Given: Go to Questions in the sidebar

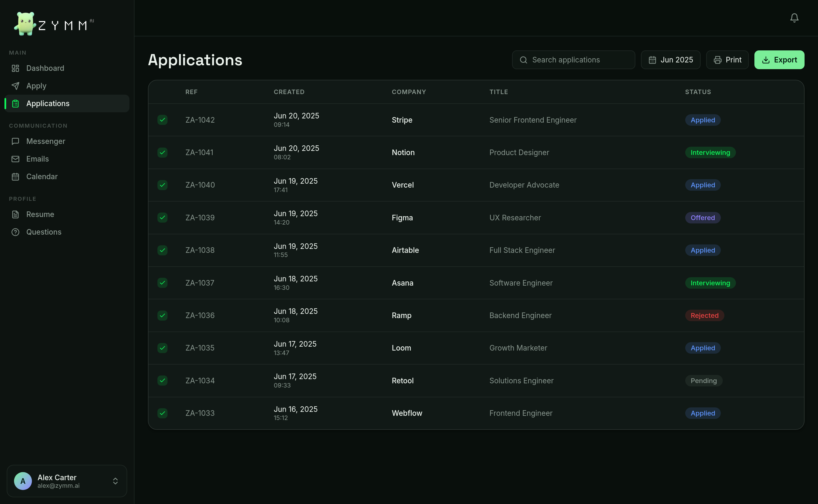Looking at the screenshot, I should tap(67, 232).
